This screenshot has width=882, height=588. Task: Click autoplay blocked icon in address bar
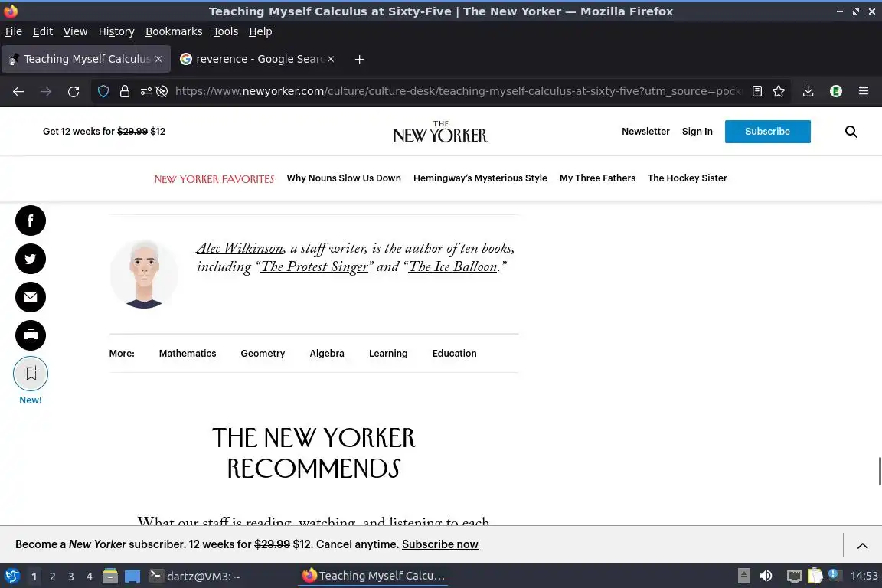[162, 91]
